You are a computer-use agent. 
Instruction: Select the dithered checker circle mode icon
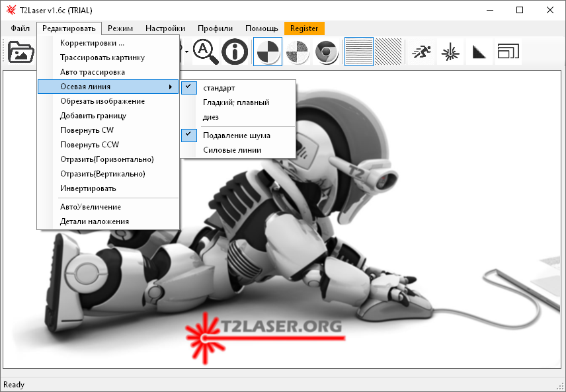pos(297,52)
